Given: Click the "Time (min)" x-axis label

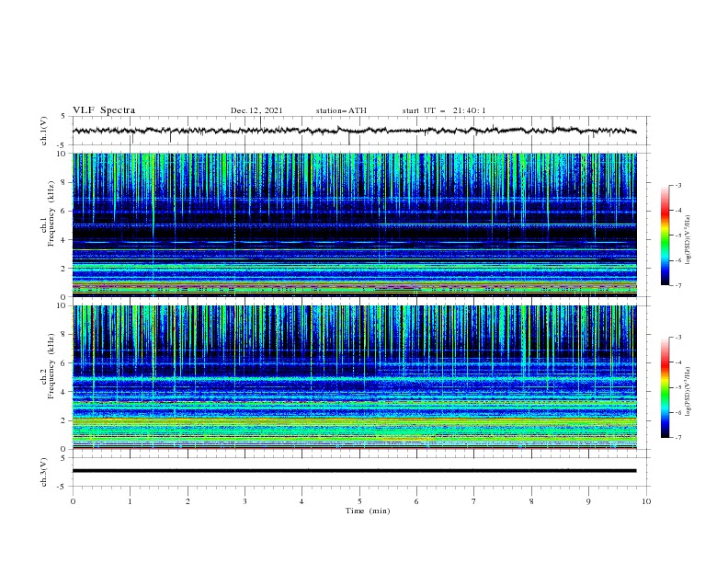Looking at the screenshot, I should point(368,511).
